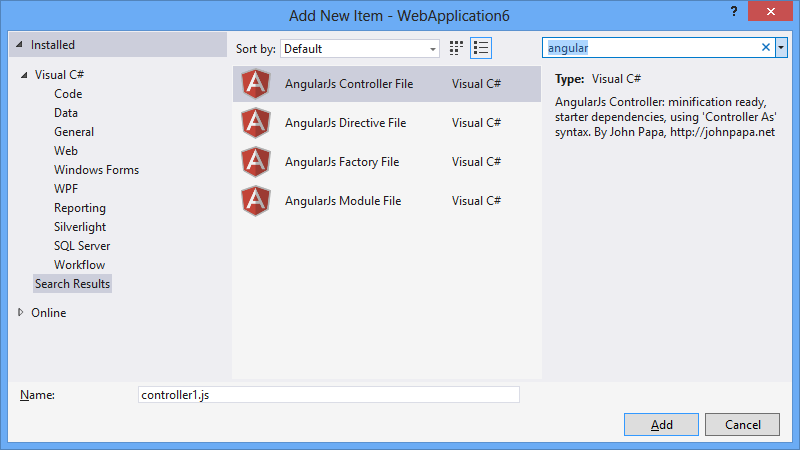Select the AngularJs Directive File text

click(345, 123)
